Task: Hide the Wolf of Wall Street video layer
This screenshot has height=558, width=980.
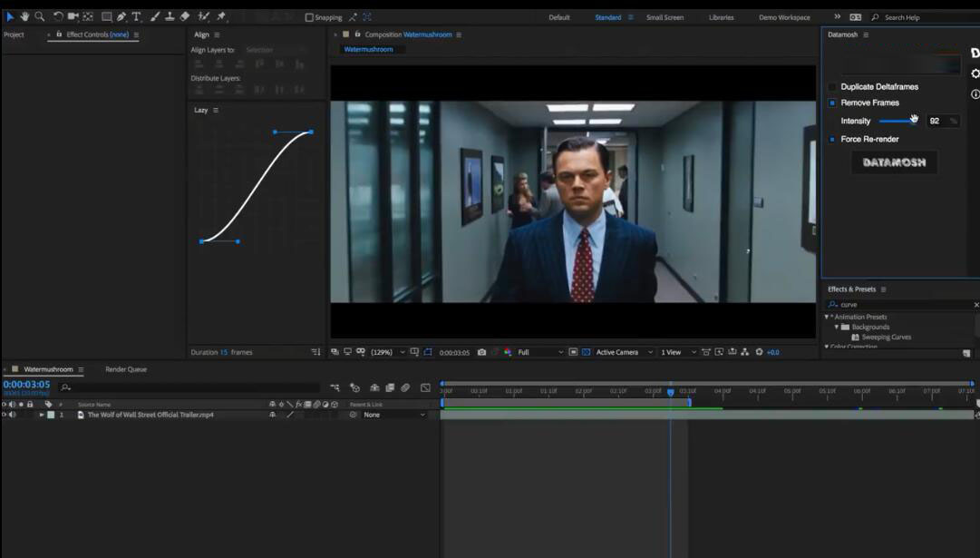Action: pos(5,415)
